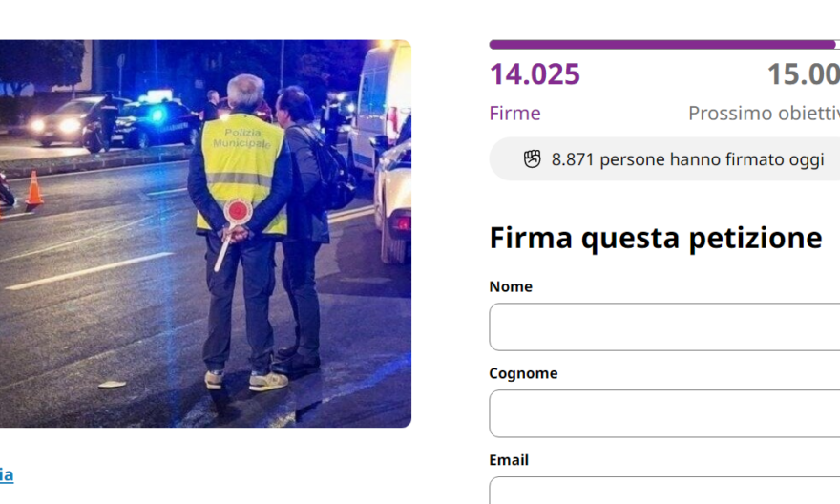The image size is (840, 504).
Task: Click the 15.000 goal number
Action: (x=804, y=73)
